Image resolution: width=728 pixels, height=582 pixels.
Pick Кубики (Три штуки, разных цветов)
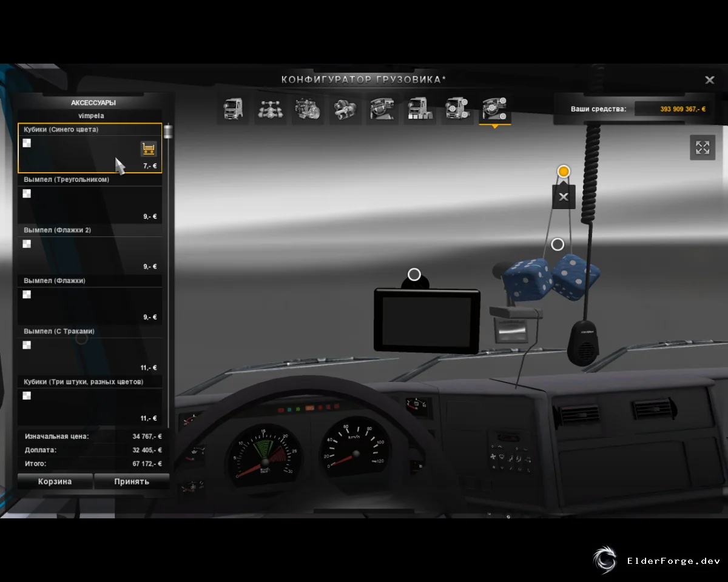90,400
